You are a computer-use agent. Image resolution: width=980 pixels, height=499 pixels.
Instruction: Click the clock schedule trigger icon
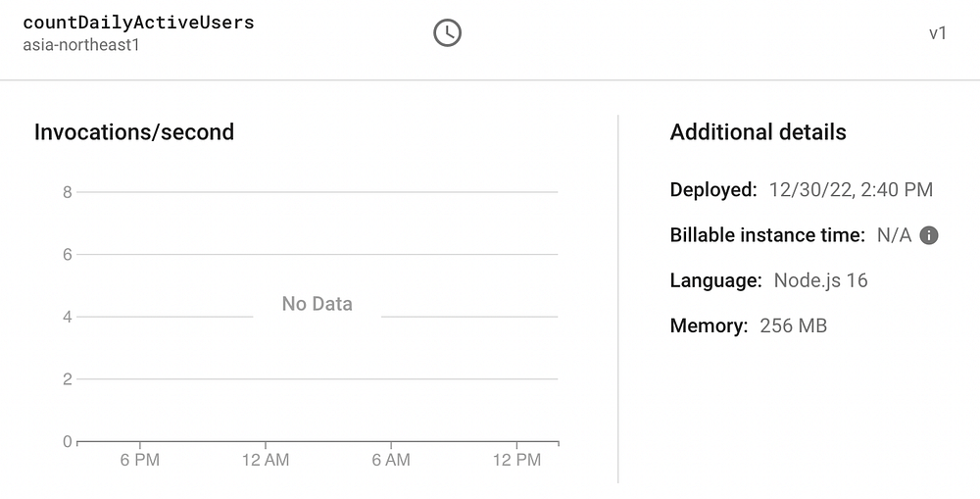447,33
